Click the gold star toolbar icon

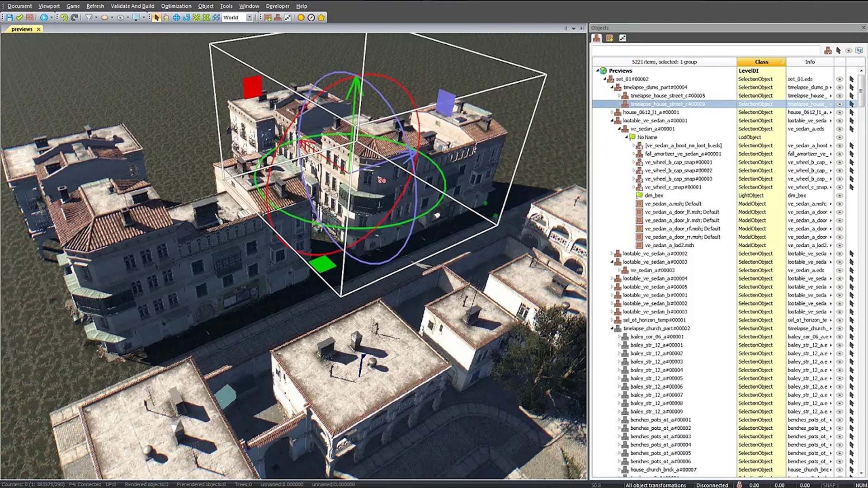[321, 18]
